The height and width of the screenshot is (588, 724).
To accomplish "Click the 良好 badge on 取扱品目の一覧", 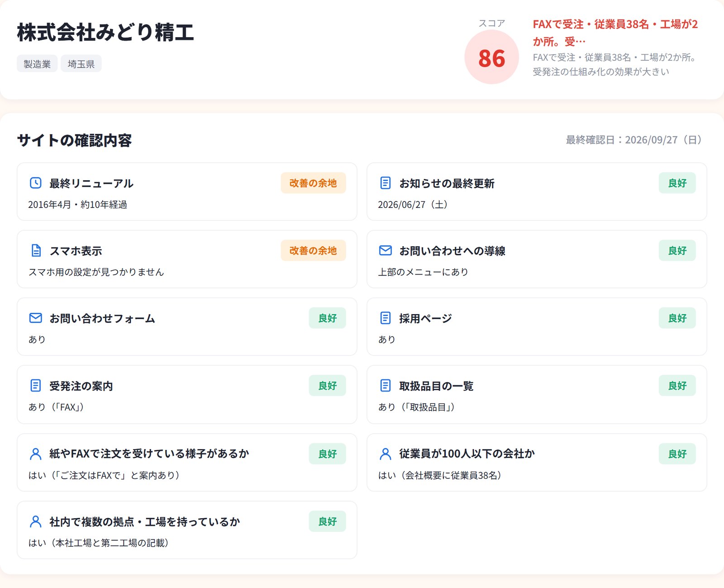I will point(677,385).
